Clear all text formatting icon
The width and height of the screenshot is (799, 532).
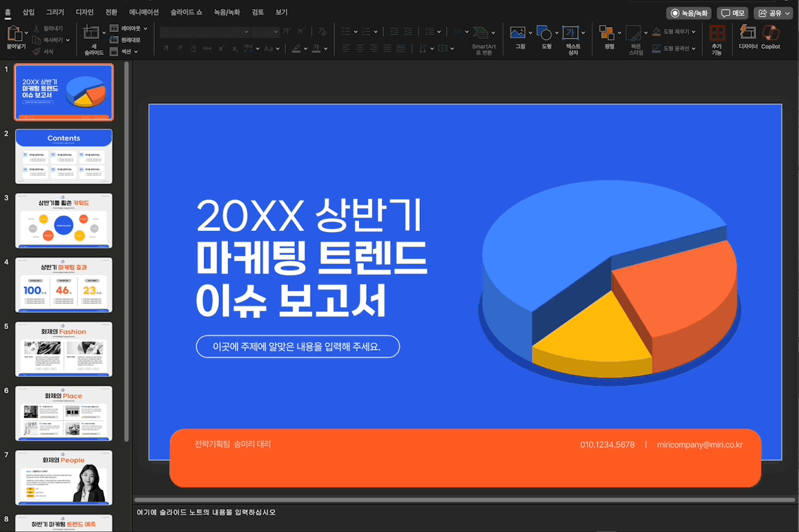click(322, 32)
